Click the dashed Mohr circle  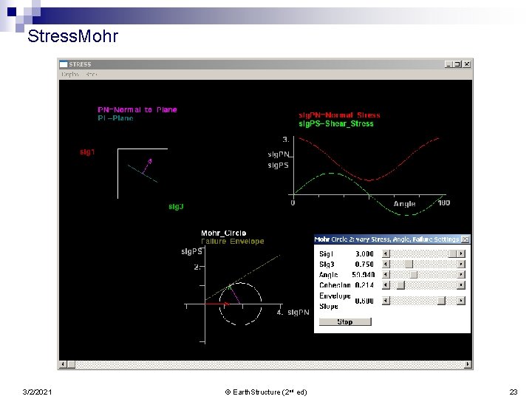pos(241,304)
